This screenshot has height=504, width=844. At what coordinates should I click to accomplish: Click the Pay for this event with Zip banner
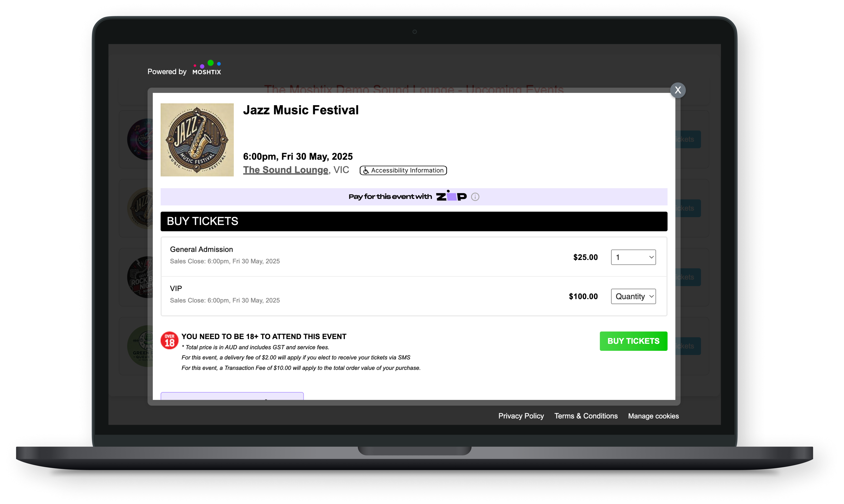pyautogui.click(x=414, y=197)
